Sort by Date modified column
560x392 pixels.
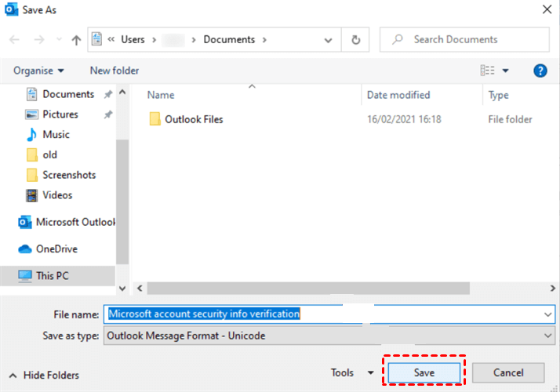pyautogui.click(x=398, y=95)
